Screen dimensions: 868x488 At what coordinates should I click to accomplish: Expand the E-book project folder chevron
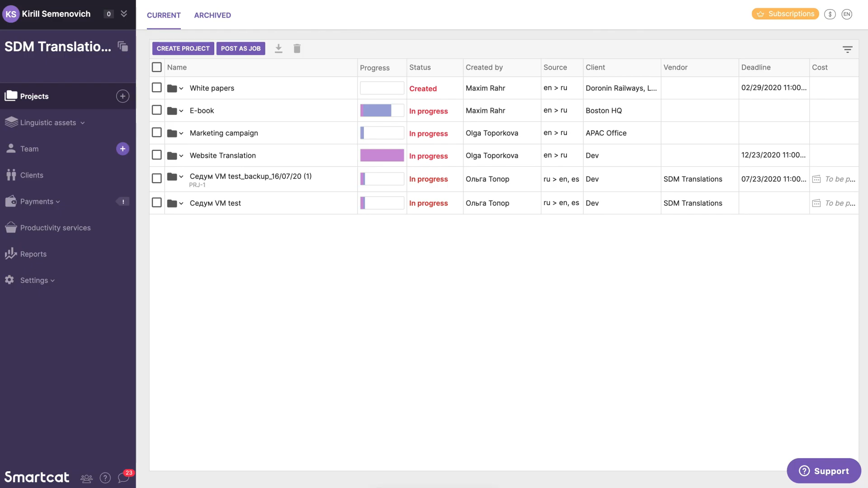[x=181, y=111]
